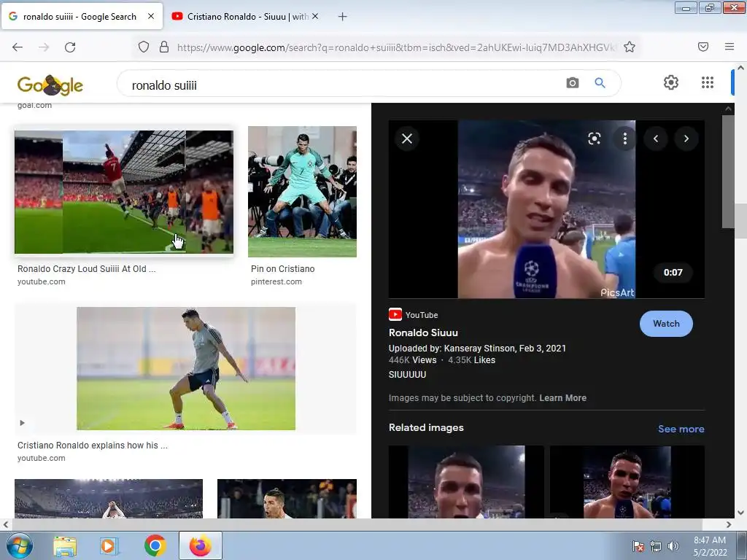747x560 pixels.
Task: Close the ronaldo suiiii Google Search tab
Action: point(151,16)
